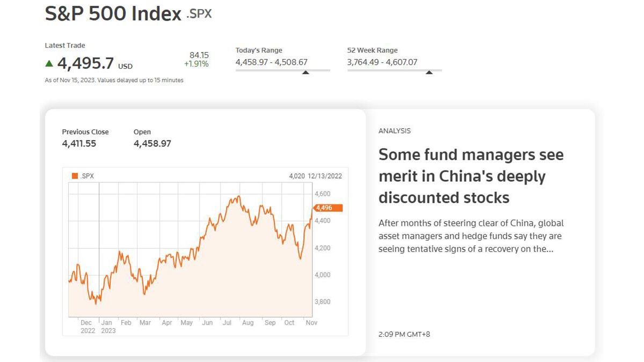Click the 52 Week Range triangle marker
The image size is (644, 362).
pos(429,72)
